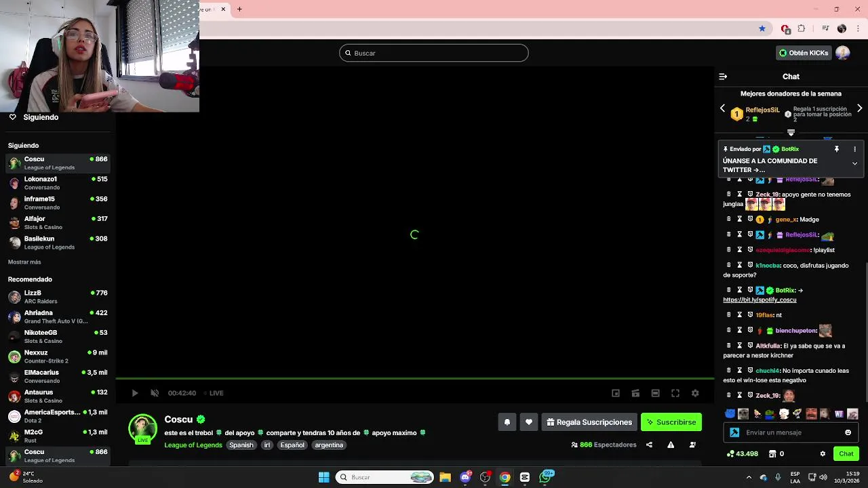Screen dimensions: 868x488
Task: Open League of Legends category link
Action: pyautogui.click(x=193, y=445)
